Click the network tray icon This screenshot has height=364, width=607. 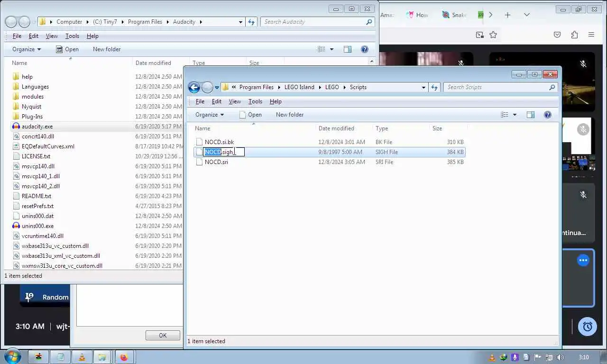point(549,357)
